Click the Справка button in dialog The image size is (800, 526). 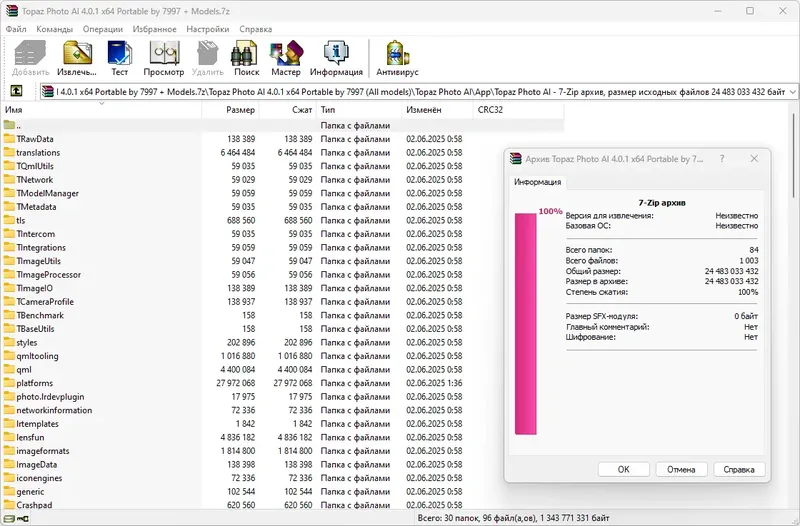tap(739, 469)
